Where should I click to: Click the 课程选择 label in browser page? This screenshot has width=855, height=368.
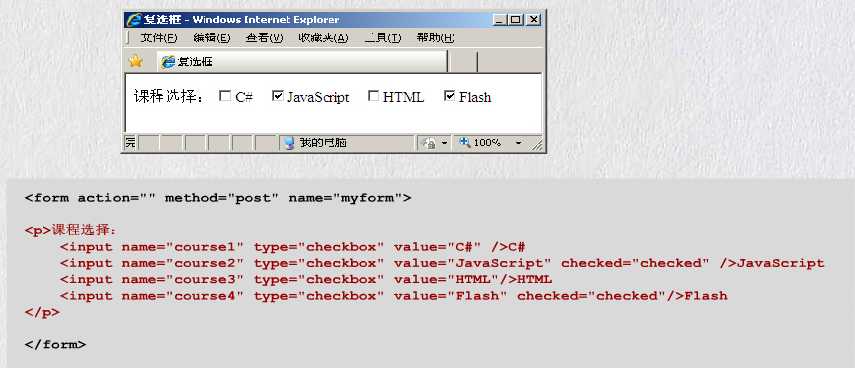pyautogui.click(x=170, y=97)
